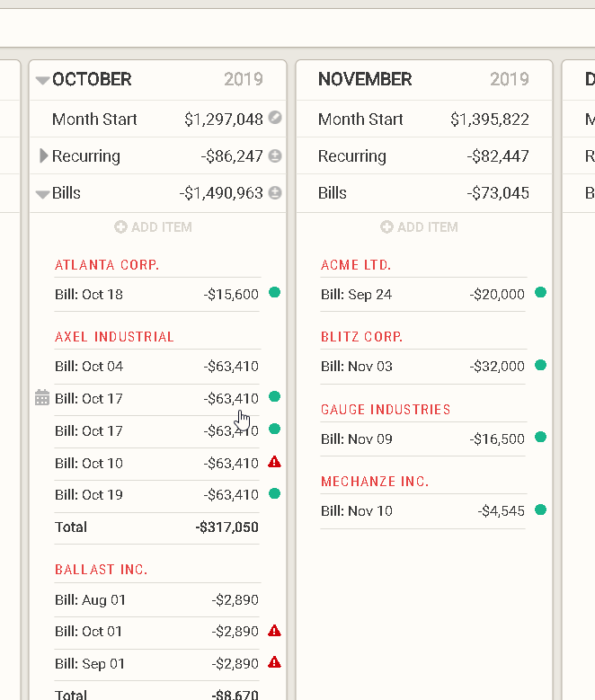
Task: Collapse the October Bills section
Action: [42, 193]
